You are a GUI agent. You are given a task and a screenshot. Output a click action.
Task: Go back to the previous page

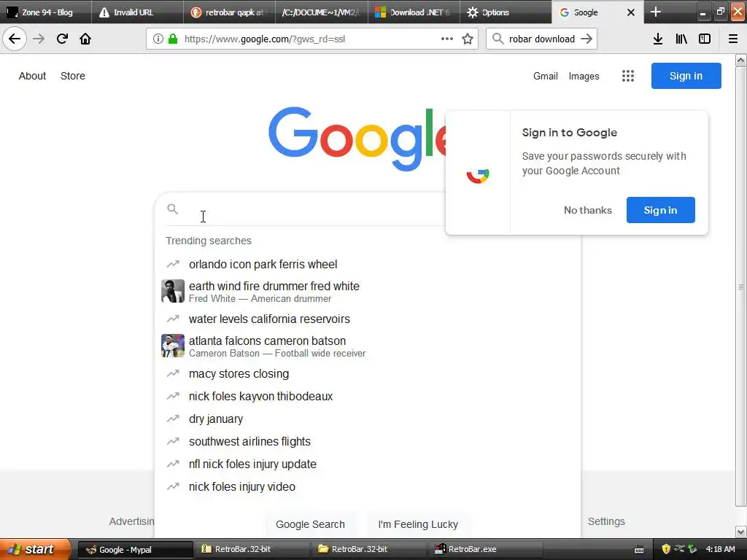click(x=15, y=39)
